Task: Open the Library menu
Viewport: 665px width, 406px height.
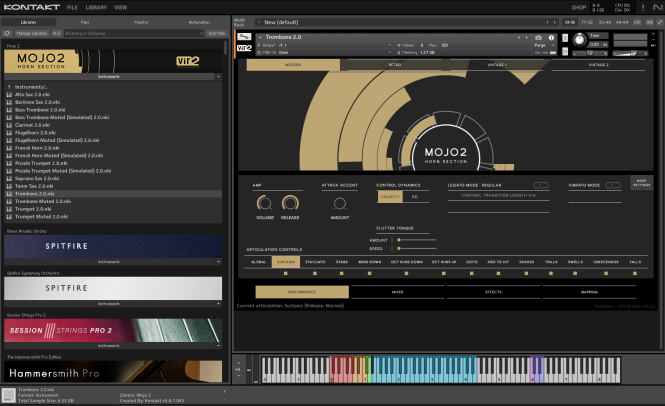Action: tap(96, 7)
